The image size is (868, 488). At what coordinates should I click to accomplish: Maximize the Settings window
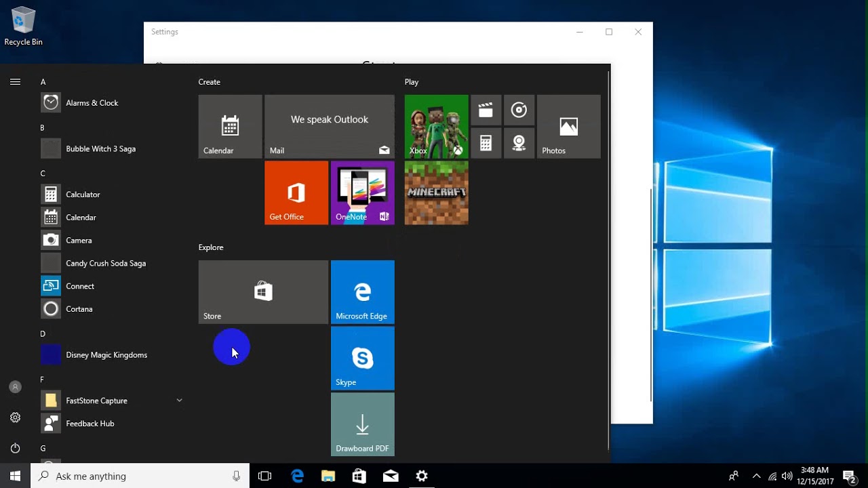[609, 32]
